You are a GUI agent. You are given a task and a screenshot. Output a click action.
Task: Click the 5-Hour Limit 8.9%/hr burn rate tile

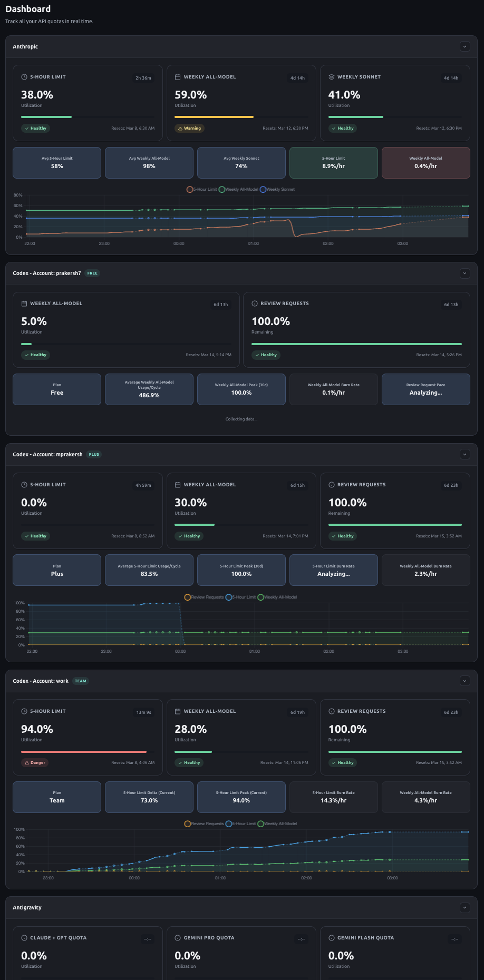[334, 163]
